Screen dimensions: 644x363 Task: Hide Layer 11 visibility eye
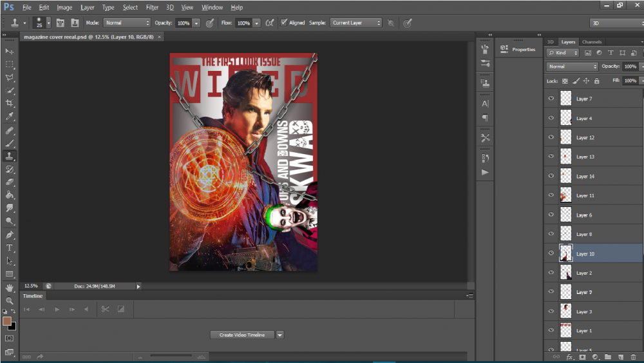pos(551,195)
